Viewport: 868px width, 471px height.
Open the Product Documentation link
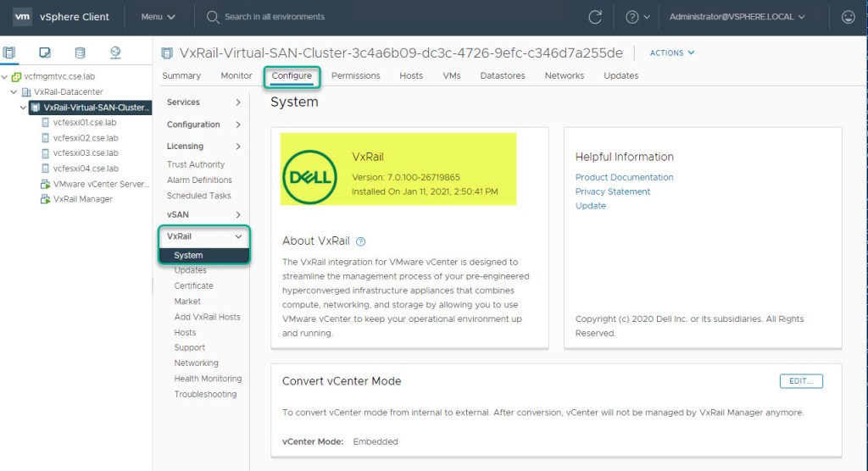pos(624,178)
